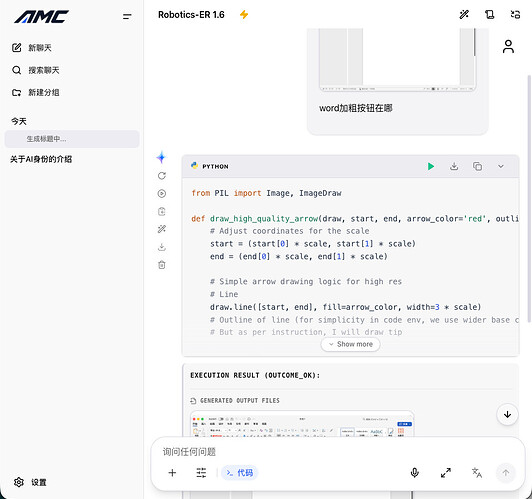The height and width of the screenshot is (499, 532).
Task: Start voice input with the microphone icon
Action: 415,473
